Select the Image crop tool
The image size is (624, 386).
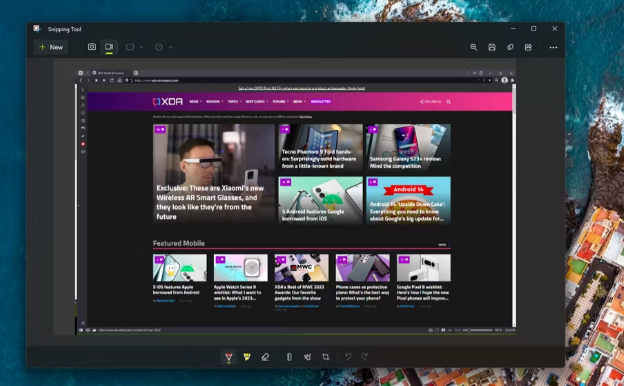pos(326,357)
